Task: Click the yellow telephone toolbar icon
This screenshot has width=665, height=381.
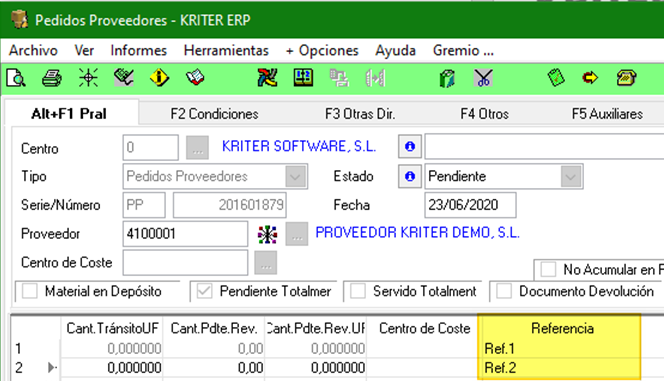Action: coord(626,78)
